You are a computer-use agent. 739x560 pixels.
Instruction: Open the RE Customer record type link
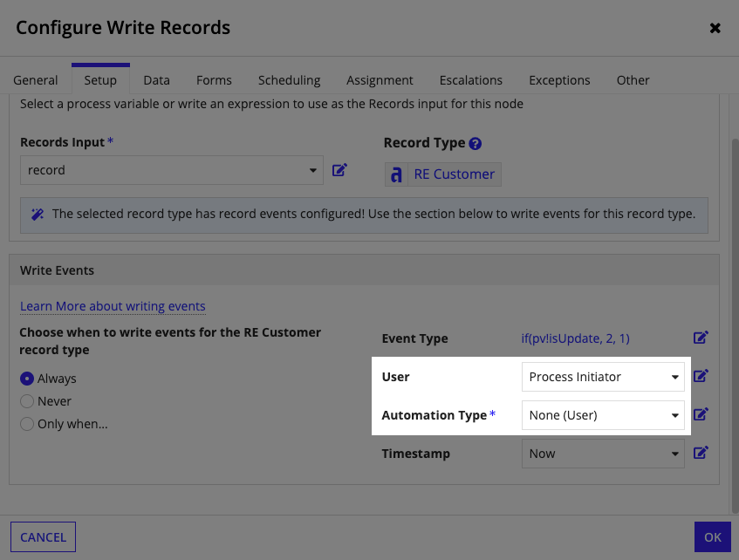[x=454, y=174]
